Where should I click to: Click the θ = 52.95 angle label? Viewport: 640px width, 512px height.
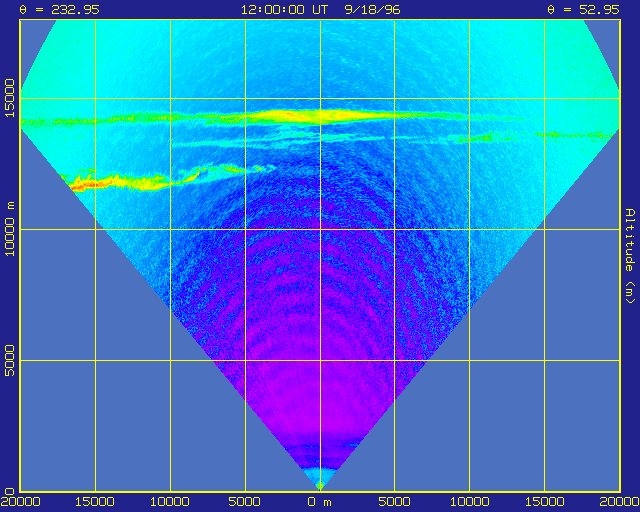point(584,9)
